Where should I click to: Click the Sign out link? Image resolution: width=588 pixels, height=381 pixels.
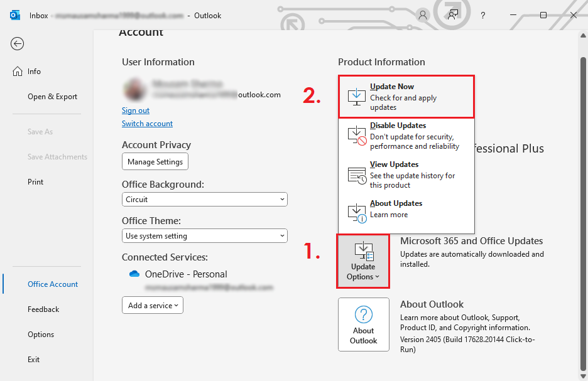coord(135,110)
